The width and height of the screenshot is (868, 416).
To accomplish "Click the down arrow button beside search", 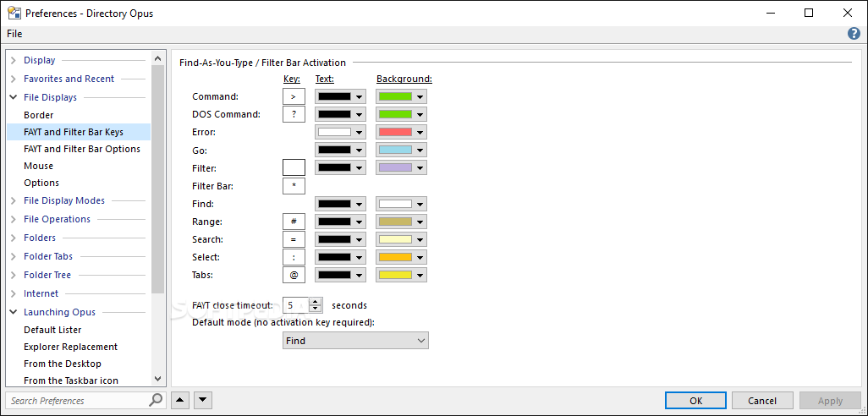I will click(x=202, y=400).
